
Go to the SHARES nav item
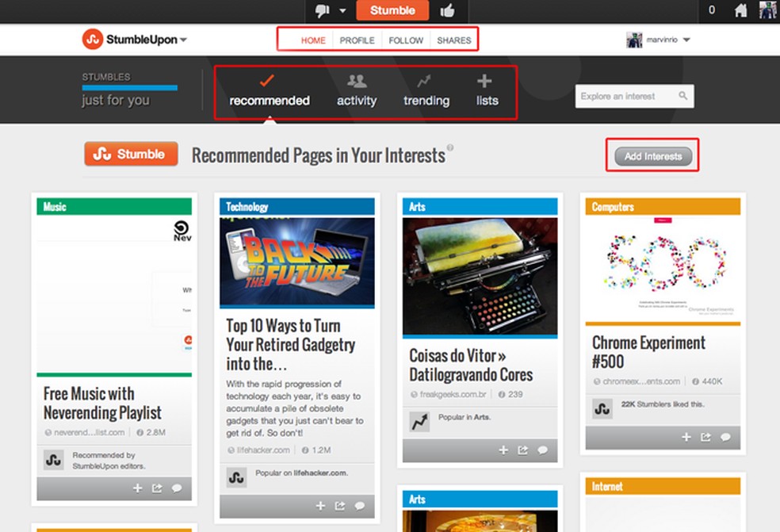tap(453, 40)
